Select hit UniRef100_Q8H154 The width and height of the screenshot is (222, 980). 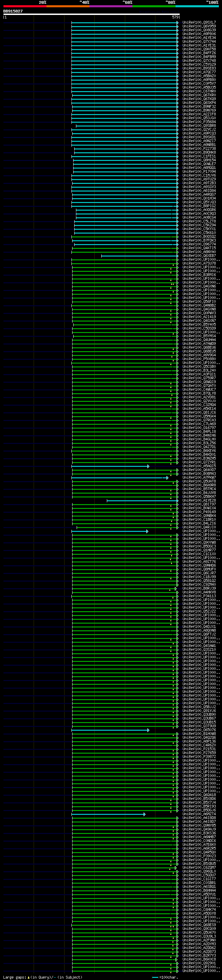tap(199, 160)
